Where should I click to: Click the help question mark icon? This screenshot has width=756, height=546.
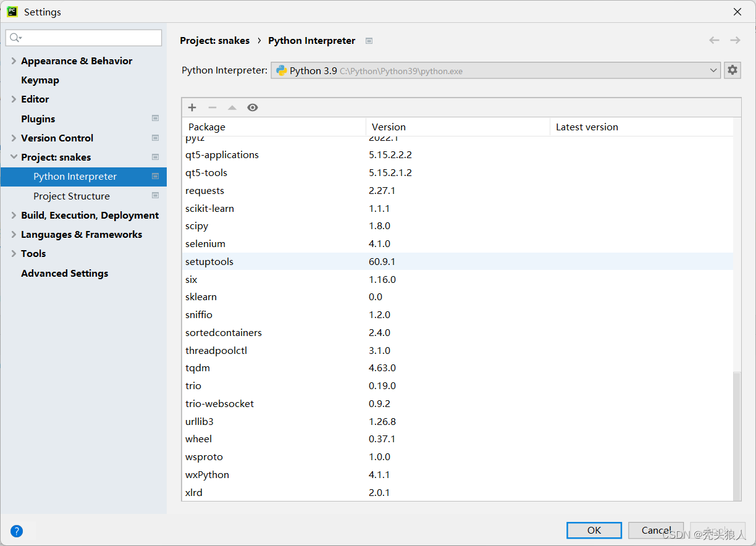coord(16,531)
